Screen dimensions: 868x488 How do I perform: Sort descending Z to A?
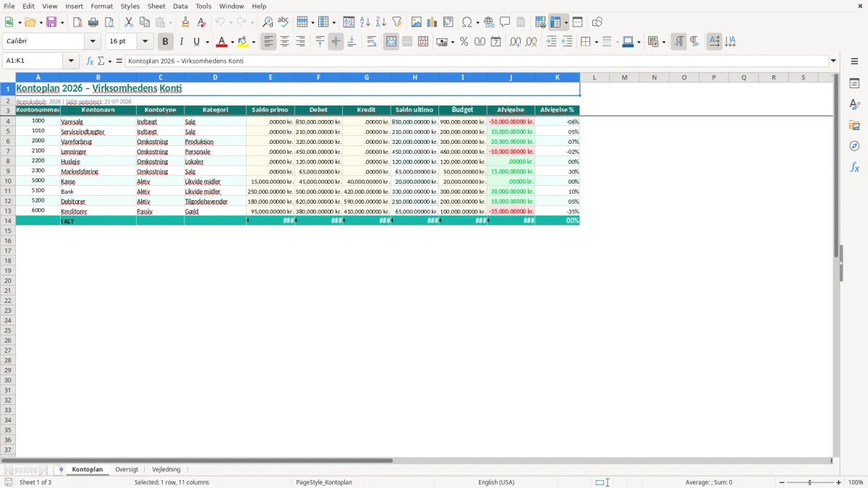tap(380, 22)
